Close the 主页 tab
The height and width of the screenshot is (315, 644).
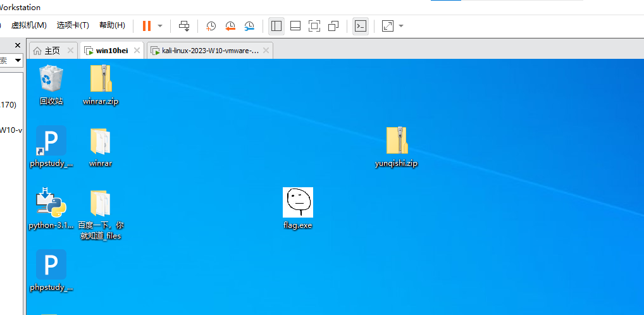[x=70, y=51]
